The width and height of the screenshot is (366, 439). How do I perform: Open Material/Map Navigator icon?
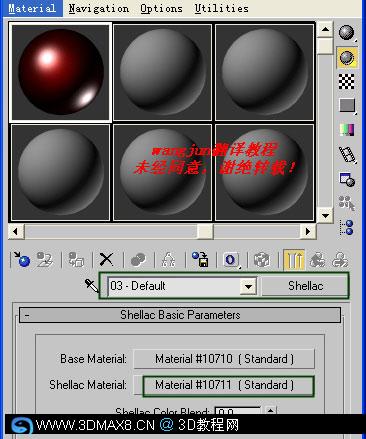click(347, 227)
